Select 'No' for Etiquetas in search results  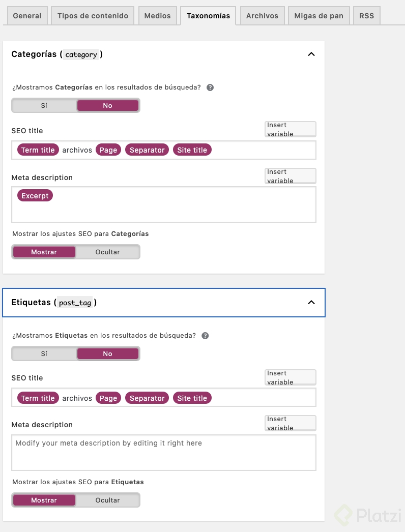pyautogui.click(x=107, y=353)
